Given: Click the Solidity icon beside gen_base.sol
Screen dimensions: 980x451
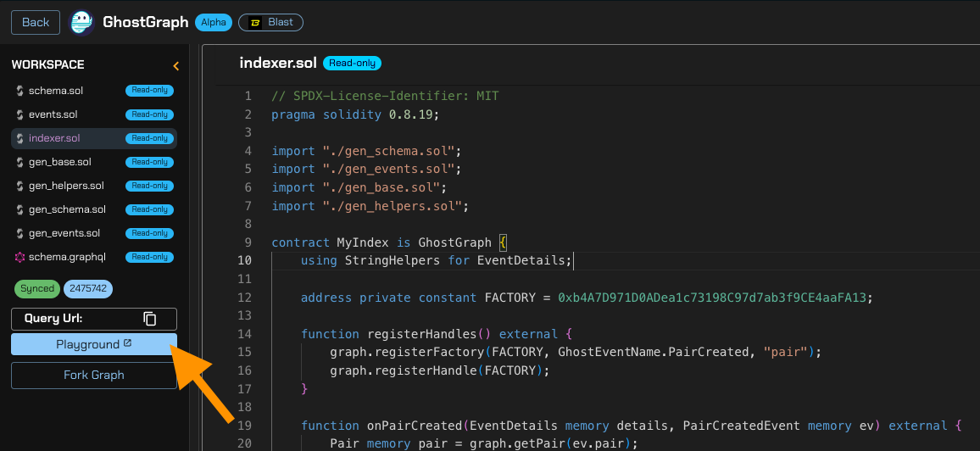Looking at the screenshot, I should (x=19, y=162).
